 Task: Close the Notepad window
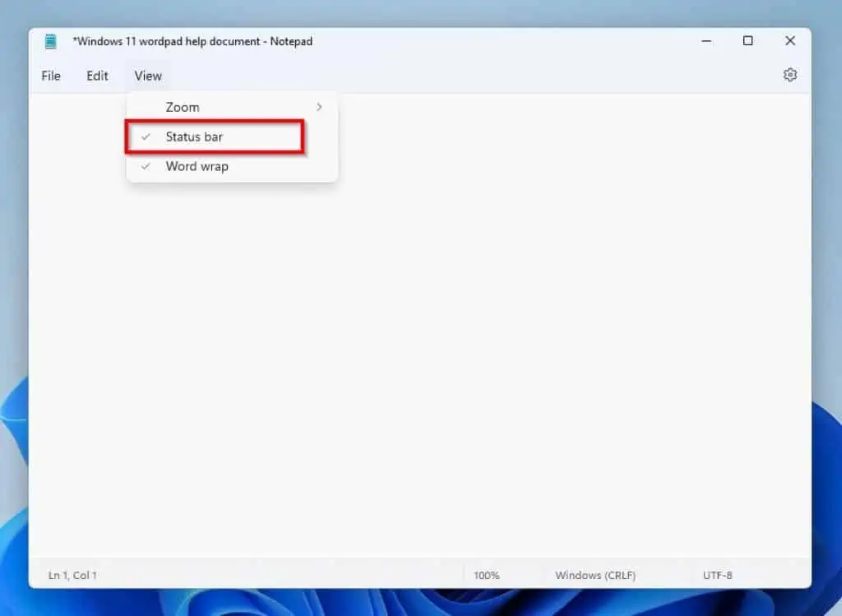coord(790,41)
